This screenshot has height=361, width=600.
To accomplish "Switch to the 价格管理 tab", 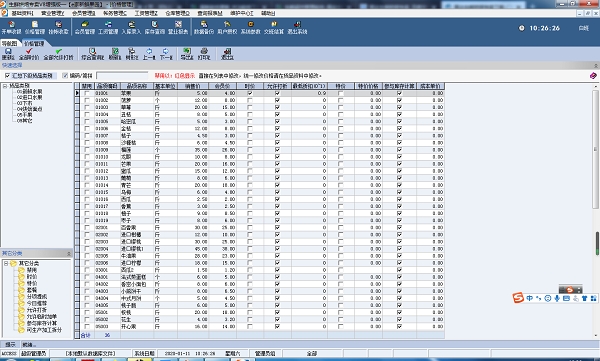I will pos(34,43).
